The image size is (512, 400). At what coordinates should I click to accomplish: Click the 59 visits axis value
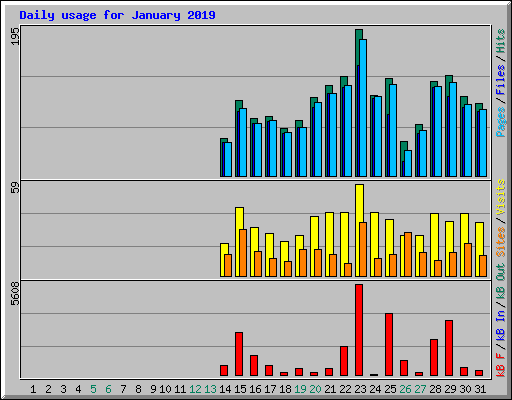pyautogui.click(x=15, y=187)
